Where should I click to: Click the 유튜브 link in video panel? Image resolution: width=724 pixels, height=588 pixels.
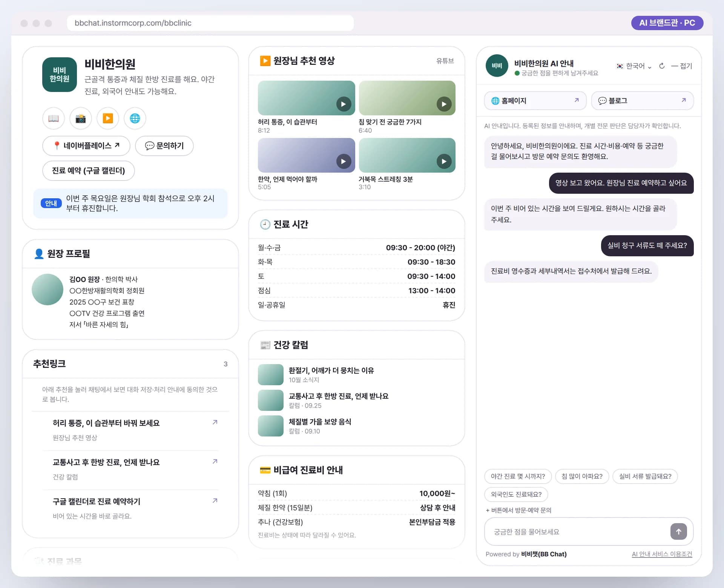[x=445, y=61]
